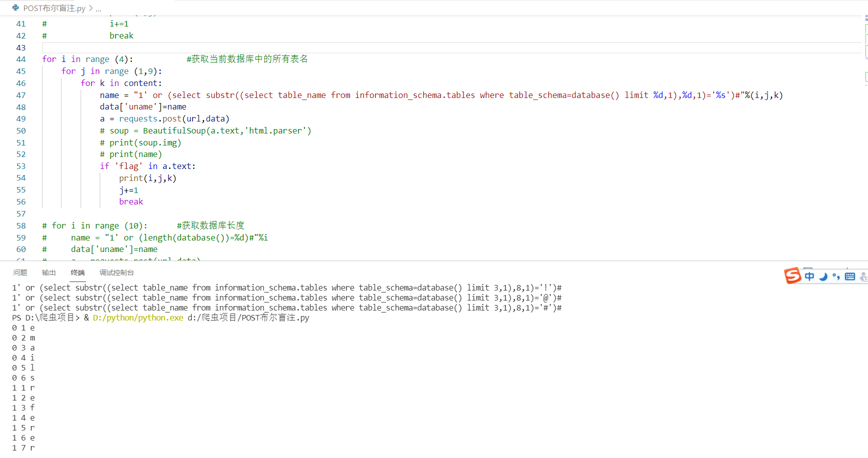Click 'requests.post(url,data)' on line 49
This screenshot has width=868, height=458.
click(174, 119)
